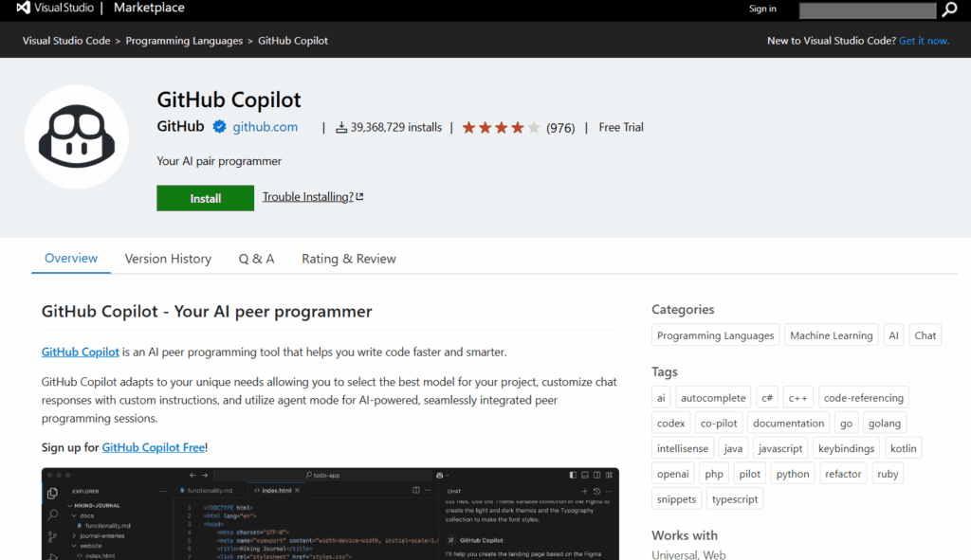The width and height of the screenshot is (971, 560).
Task: Select the Chat category
Action: tap(925, 335)
